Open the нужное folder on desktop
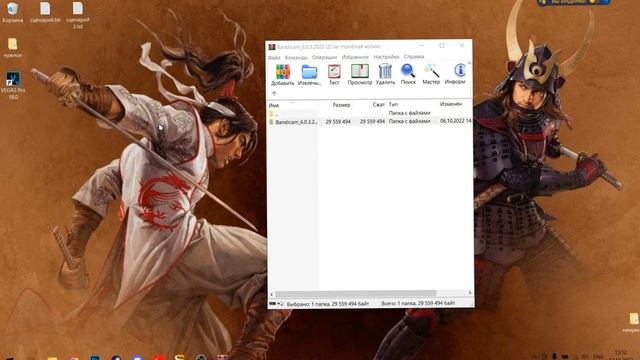Image resolution: width=640 pixels, height=360 pixels. tap(13, 48)
